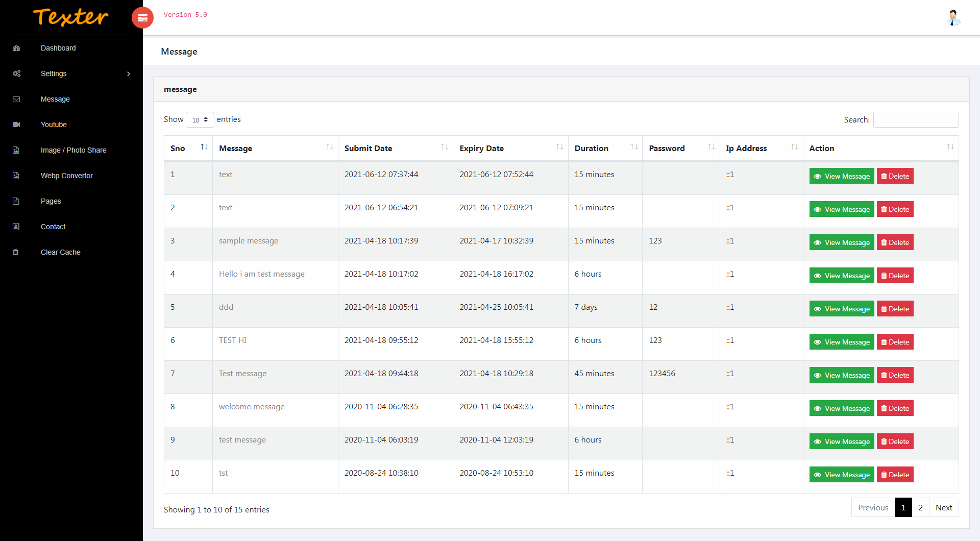The image size is (980, 541).
Task: Go to page 2 of the table
Action: (x=920, y=508)
